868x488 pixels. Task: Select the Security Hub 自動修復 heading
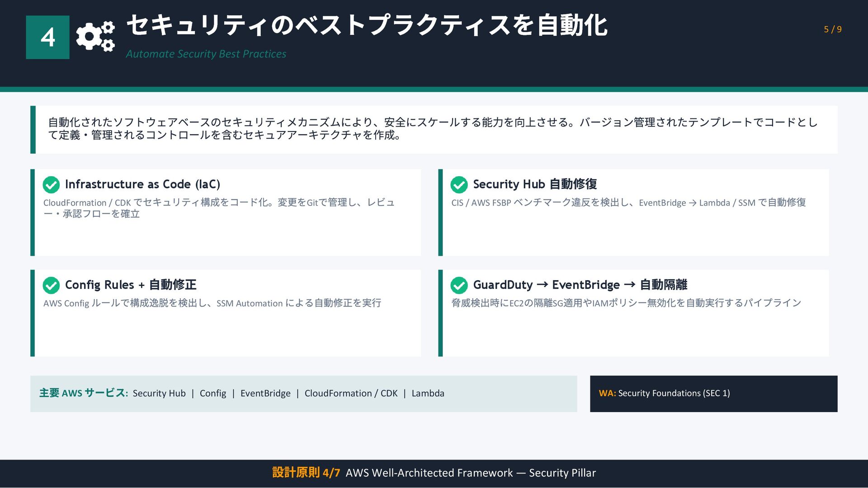click(535, 184)
